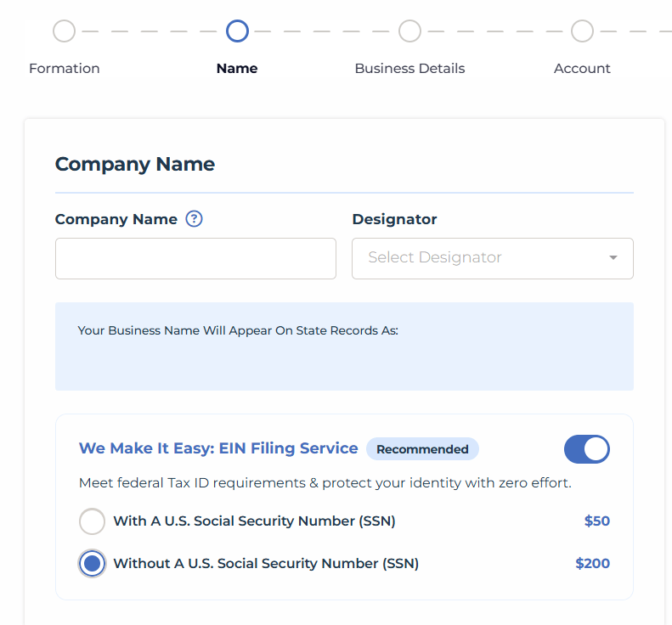
Task: Click the Designator dropdown caret arrow
Action: [613, 257]
